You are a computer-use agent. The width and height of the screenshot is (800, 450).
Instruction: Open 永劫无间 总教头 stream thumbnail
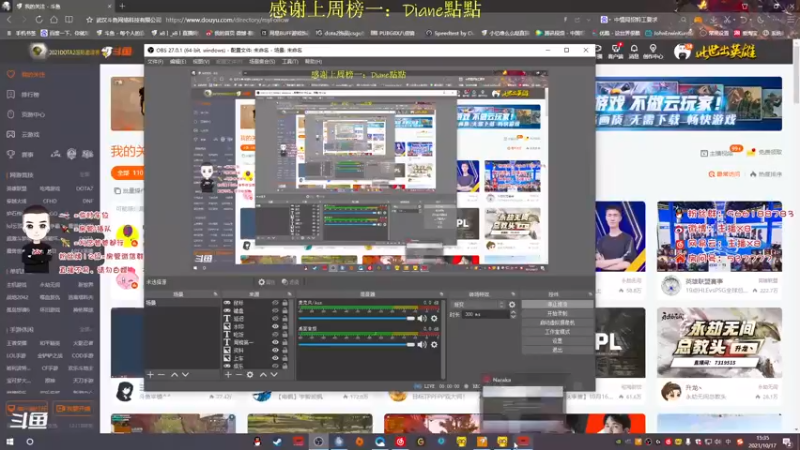click(x=719, y=342)
